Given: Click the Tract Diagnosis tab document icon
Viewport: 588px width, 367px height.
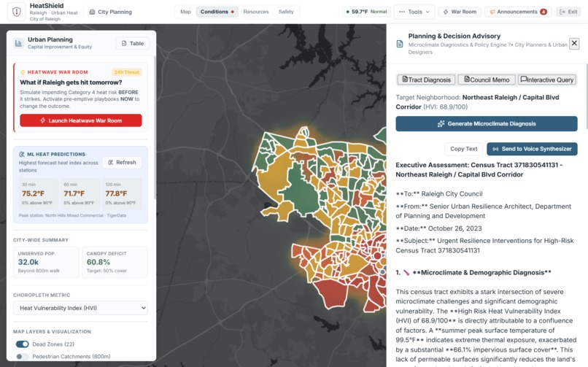Looking at the screenshot, I should 405,79.
